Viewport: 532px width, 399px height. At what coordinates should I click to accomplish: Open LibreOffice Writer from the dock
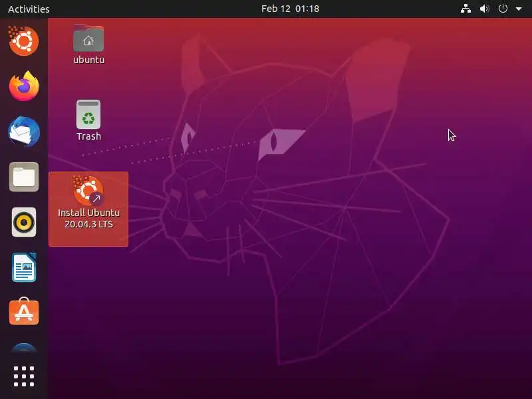click(x=24, y=267)
